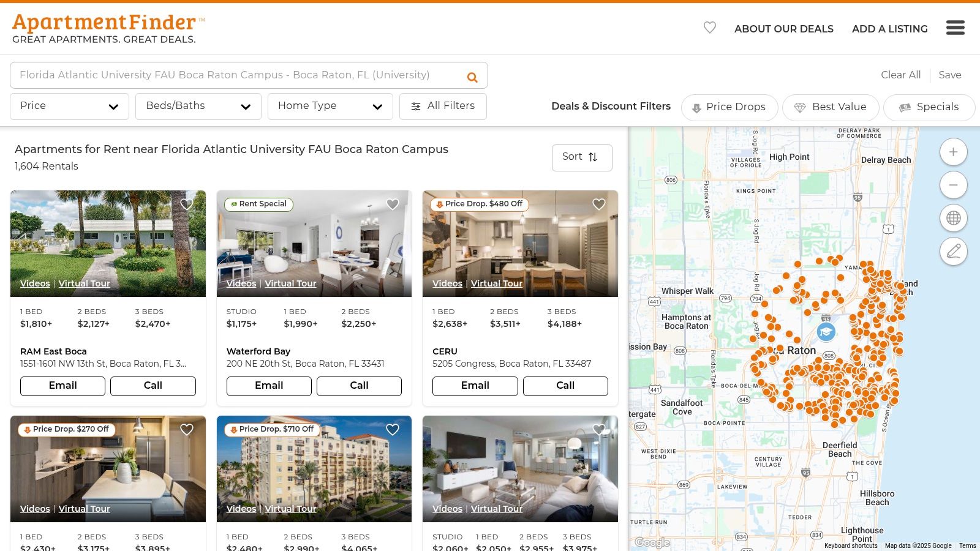Open the CERU listing title
The width and height of the screenshot is (980, 551).
445,351
